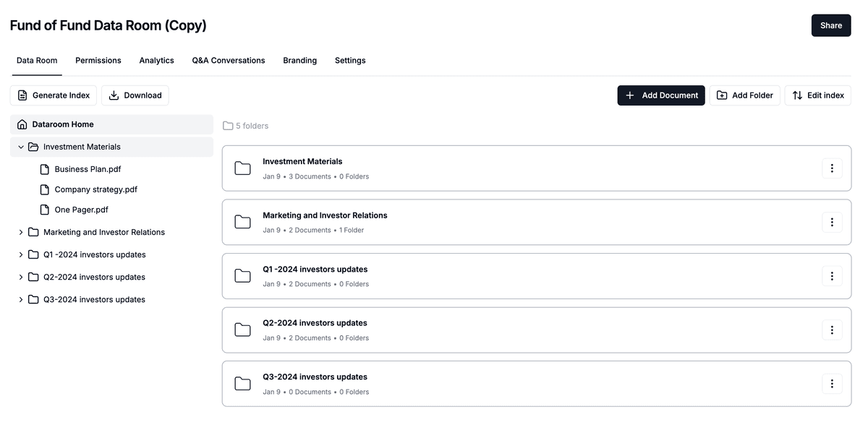Image resolution: width=868 pixels, height=425 pixels.
Task: Open kebab menu for Q2-2024 investors updates
Action: (x=832, y=330)
